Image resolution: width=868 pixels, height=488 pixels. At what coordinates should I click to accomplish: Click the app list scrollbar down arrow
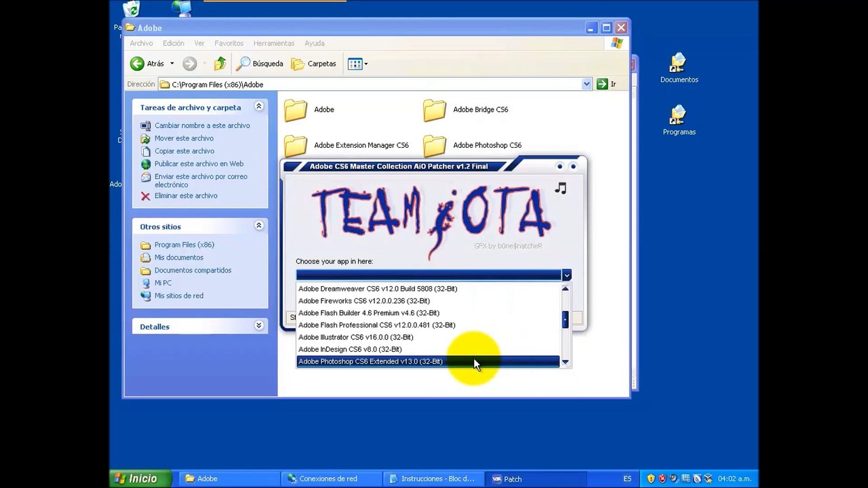click(565, 363)
